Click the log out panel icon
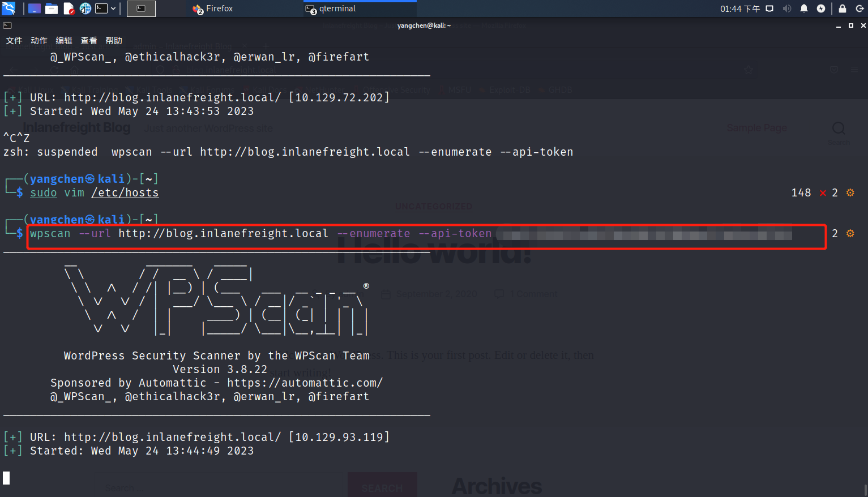Viewport: 868px width, 497px height. coord(860,8)
